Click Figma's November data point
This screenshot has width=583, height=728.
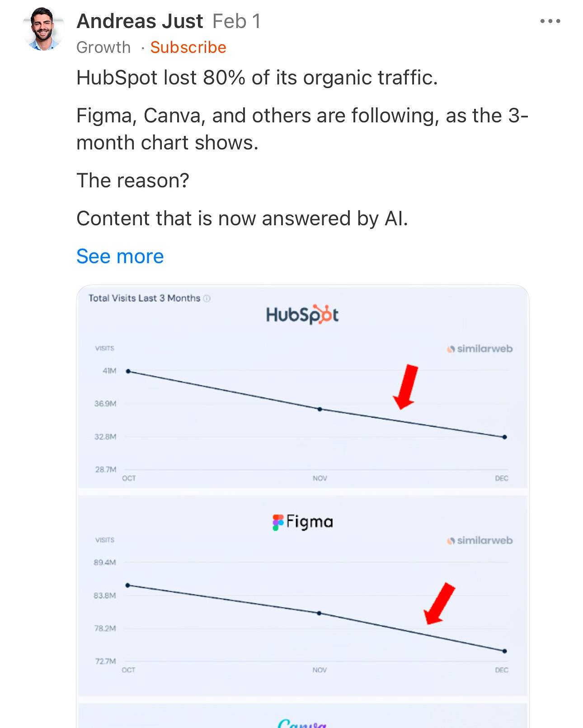[319, 613]
